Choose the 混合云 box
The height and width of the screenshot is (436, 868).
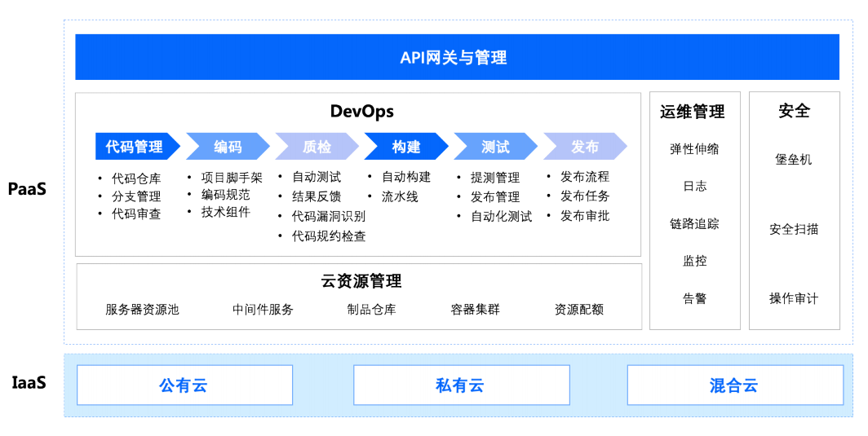734,385
